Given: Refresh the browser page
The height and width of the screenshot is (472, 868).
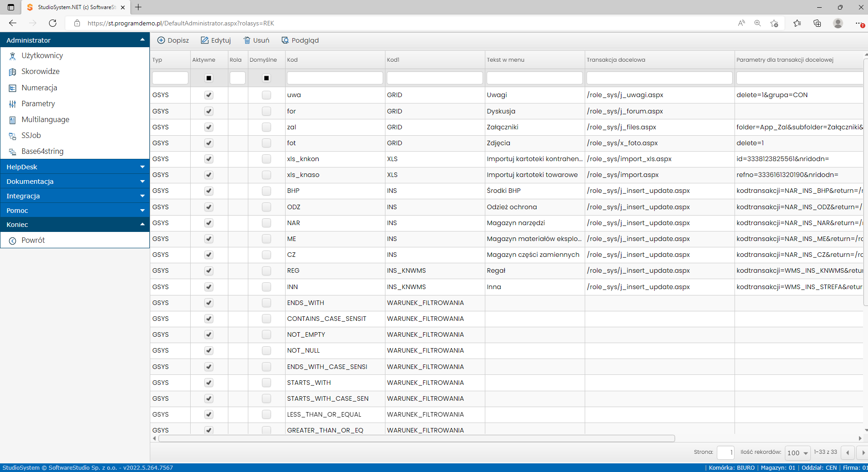Looking at the screenshot, I should coord(53,23).
